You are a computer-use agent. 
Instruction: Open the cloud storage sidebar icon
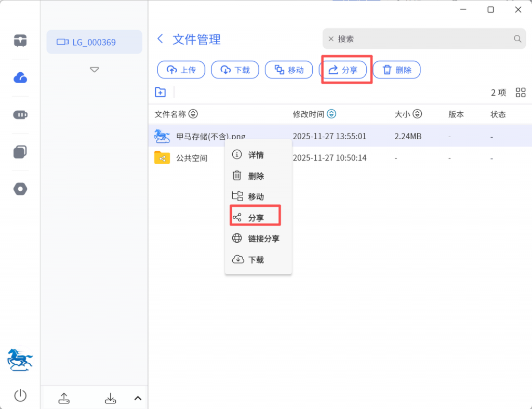[x=20, y=78]
